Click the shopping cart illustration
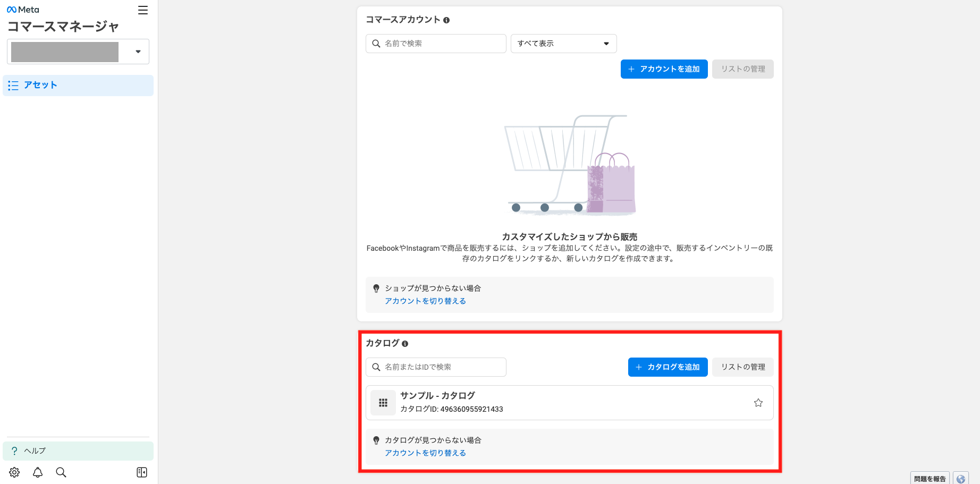 [569, 165]
